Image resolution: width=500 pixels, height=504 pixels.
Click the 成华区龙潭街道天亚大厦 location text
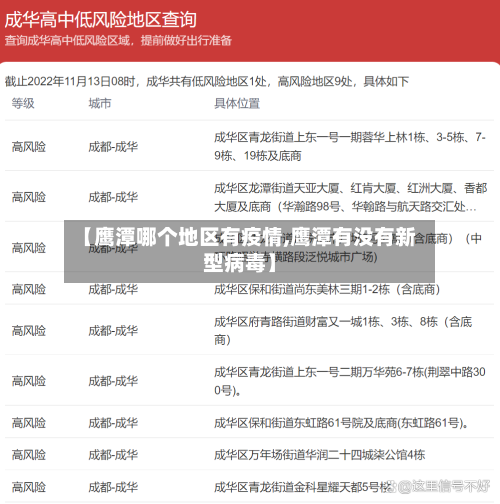[x=351, y=197]
